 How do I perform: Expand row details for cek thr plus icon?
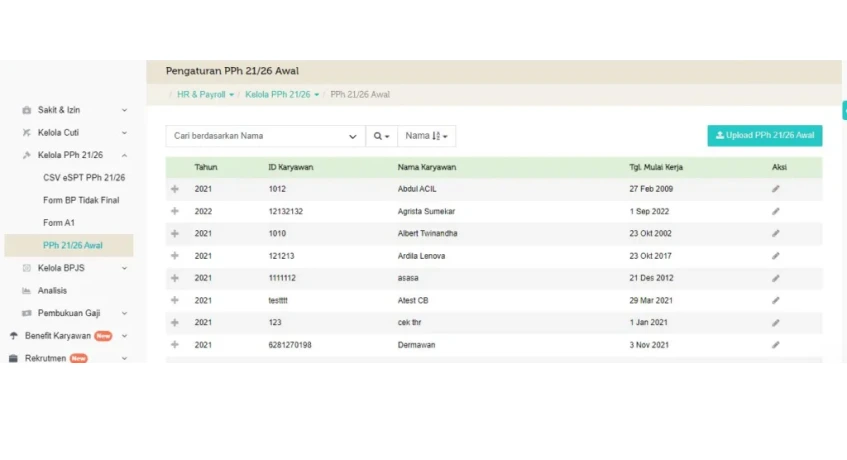(174, 322)
